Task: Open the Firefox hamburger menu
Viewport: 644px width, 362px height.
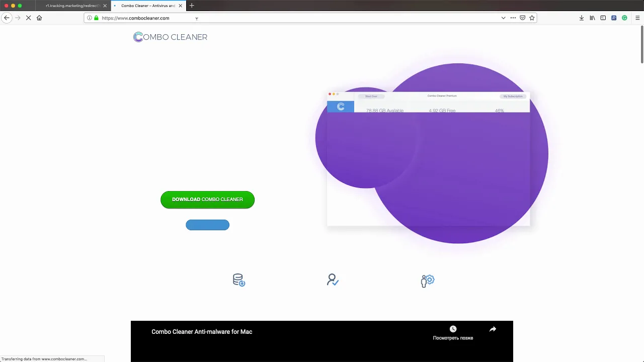Action: point(637,18)
